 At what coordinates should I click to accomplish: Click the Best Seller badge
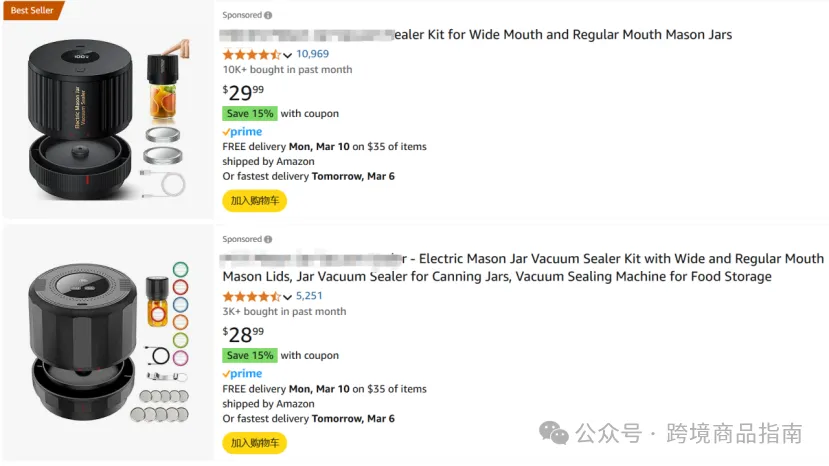click(x=33, y=10)
